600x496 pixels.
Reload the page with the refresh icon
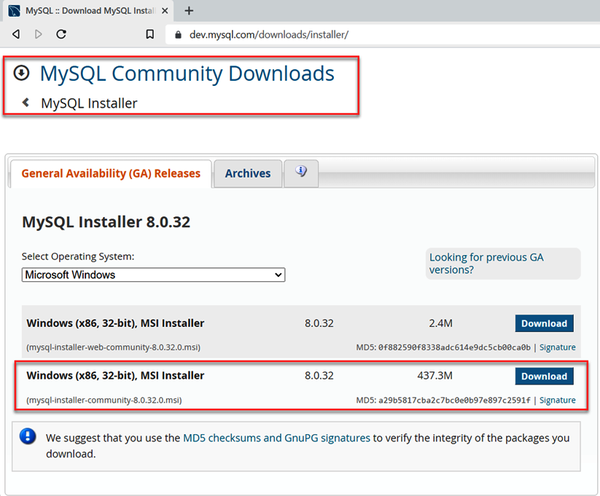tap(61, 34)
